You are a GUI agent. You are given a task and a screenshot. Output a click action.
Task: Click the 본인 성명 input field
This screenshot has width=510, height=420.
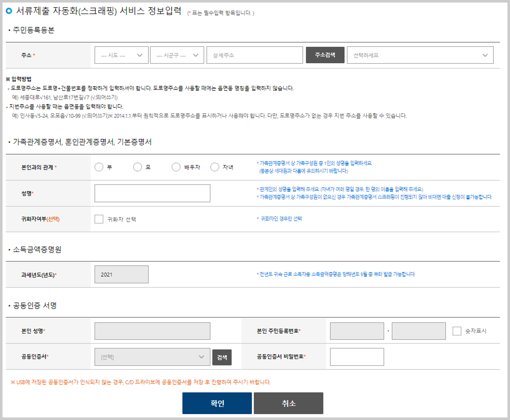(152, 331)
